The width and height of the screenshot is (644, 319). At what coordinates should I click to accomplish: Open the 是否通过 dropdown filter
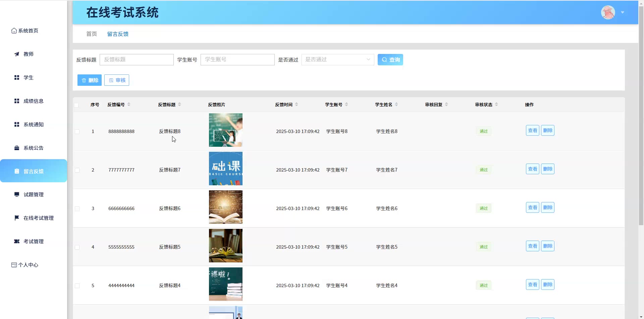coord(337,60)
